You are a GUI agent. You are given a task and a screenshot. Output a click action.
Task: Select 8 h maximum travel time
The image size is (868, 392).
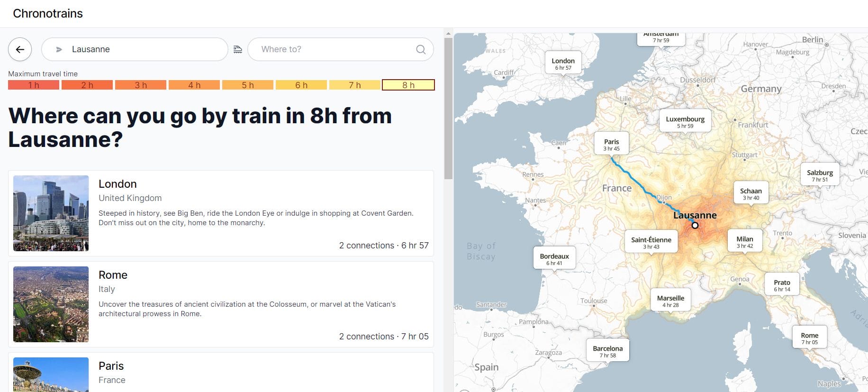pyautogui.click(x=408, y=85)
